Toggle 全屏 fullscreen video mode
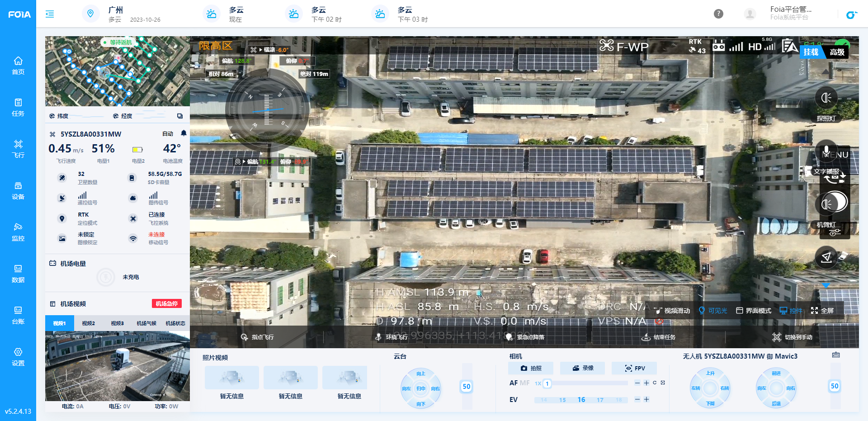This screenshot has width=868, height=421. tap(822, 311)
